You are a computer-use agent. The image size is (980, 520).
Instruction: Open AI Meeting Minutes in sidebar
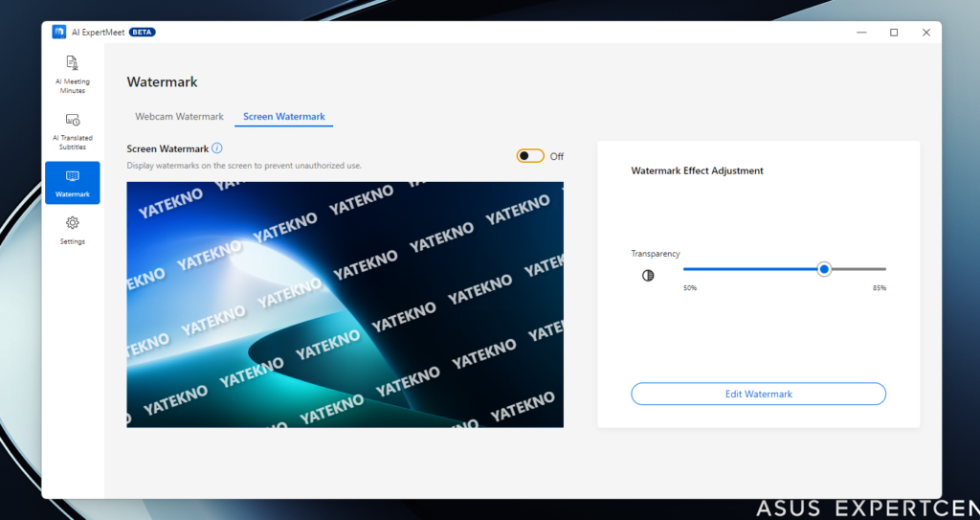pos(72,75)
